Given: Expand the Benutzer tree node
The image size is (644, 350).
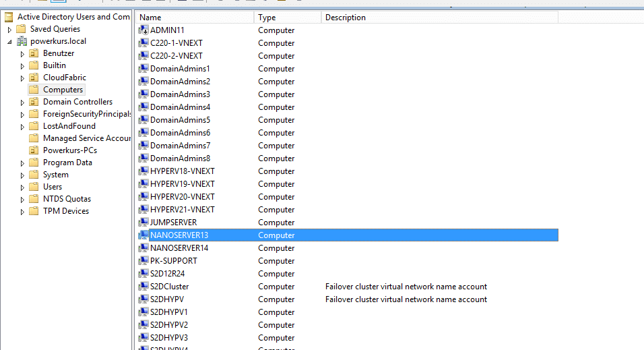Looking at the screenshot, I should 22,54.
